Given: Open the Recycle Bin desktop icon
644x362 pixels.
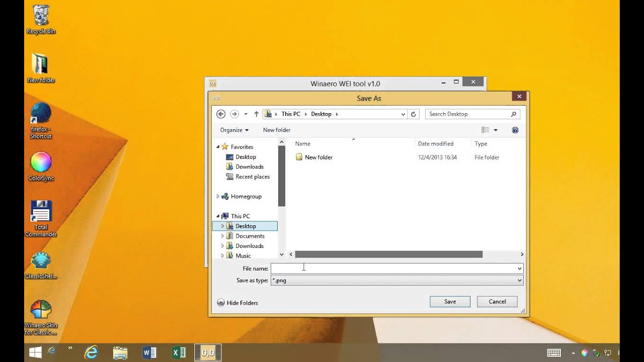Looking at the screenshot, I should [41, 19].
